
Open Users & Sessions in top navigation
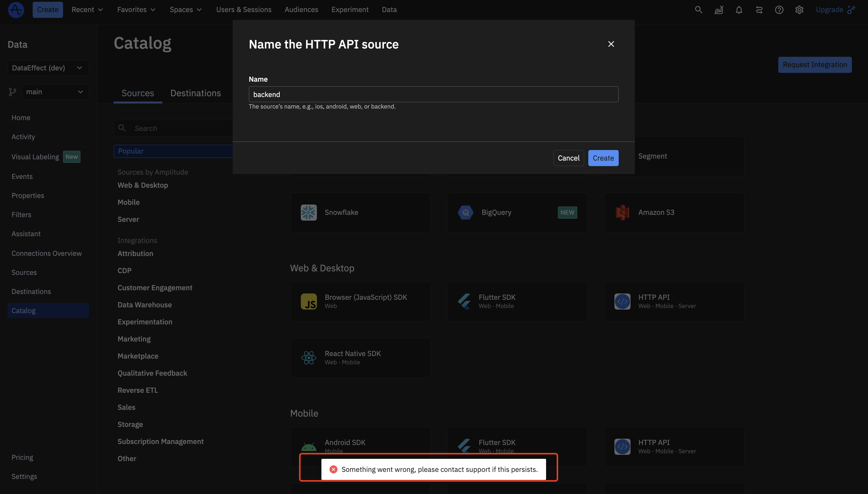point(244,10)
